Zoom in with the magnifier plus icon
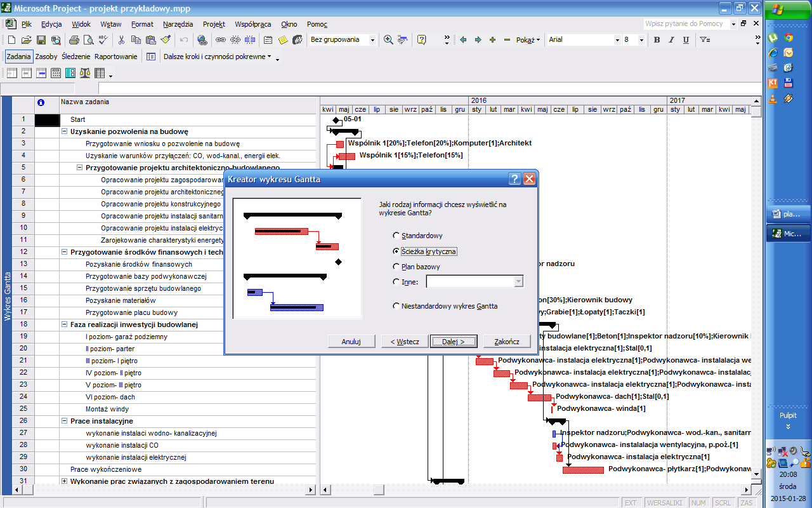The width and height of the screenshot is (812, 508). [388, 40]
